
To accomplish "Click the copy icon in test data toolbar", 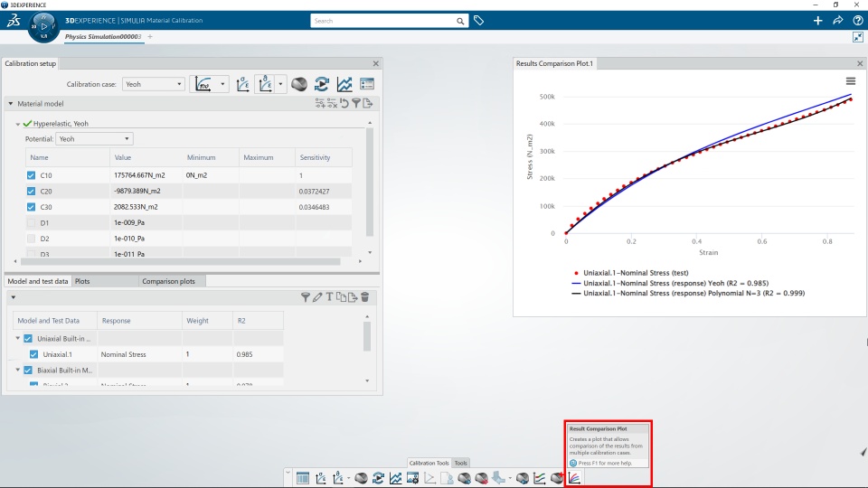I will (341, 297).
